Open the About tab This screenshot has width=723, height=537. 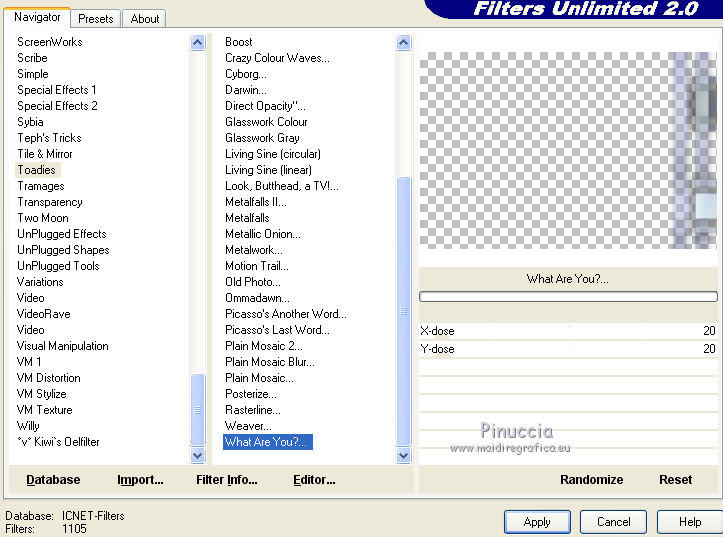(144, 19)
